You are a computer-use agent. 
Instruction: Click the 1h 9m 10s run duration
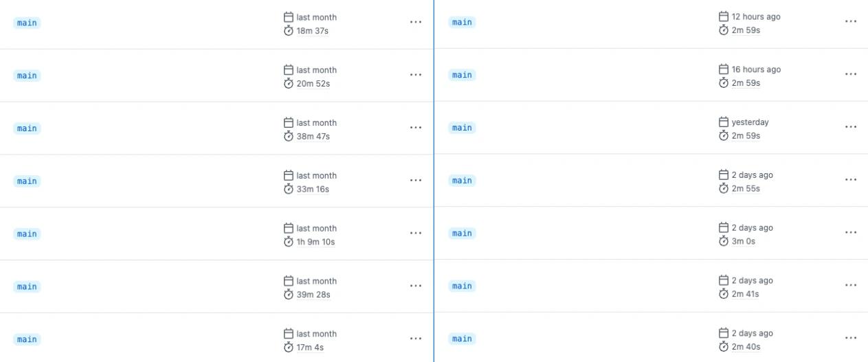coord(315,242)
